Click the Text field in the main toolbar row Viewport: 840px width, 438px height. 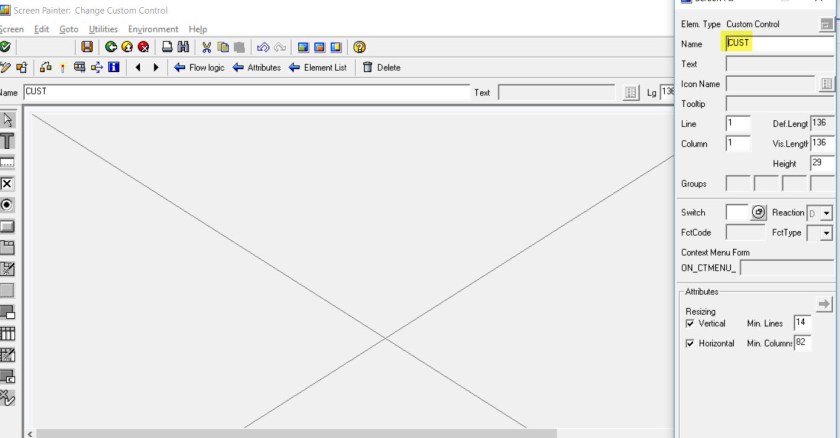click(557, 92)
